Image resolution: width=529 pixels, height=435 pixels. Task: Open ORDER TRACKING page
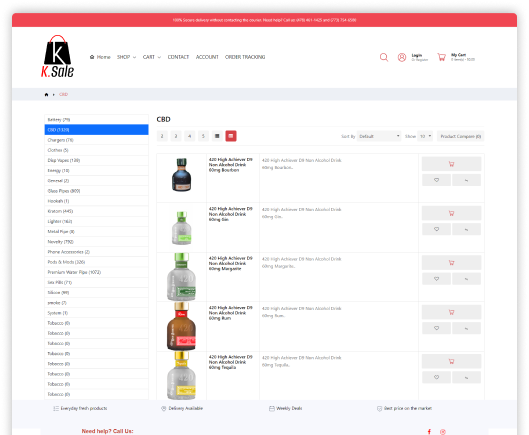pos(245,57)
